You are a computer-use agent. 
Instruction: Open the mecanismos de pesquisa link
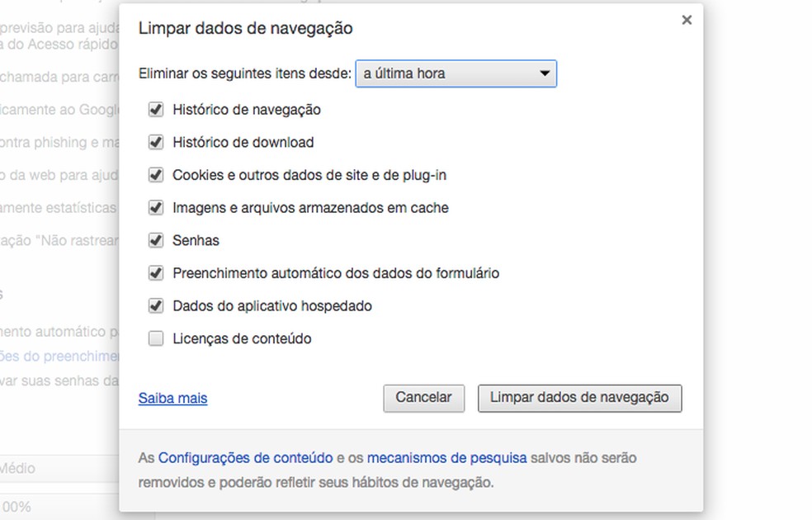[x=449, y=458]
